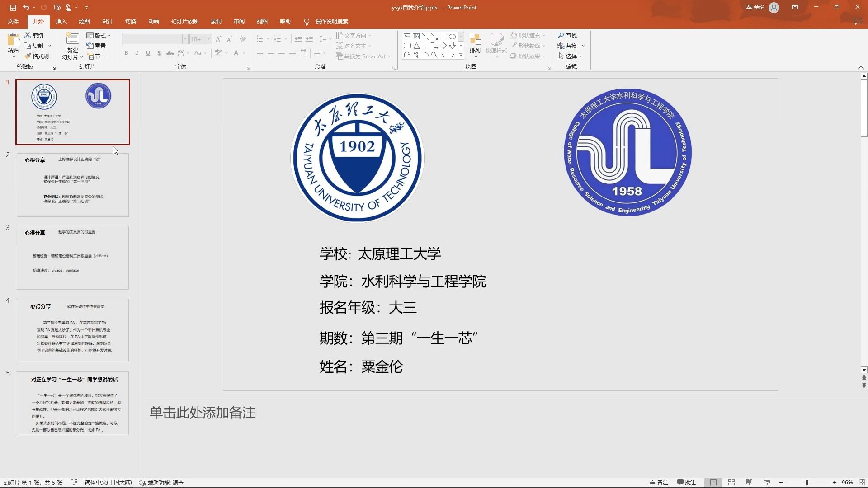
Task: Switch to the Slide Show (幻灯片放映) tab
Action: pos(184,22)
